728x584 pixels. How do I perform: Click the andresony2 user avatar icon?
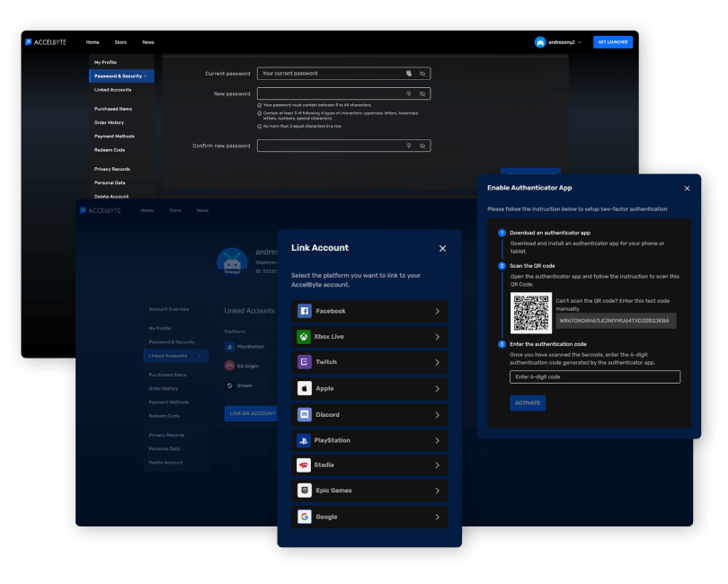540,42
